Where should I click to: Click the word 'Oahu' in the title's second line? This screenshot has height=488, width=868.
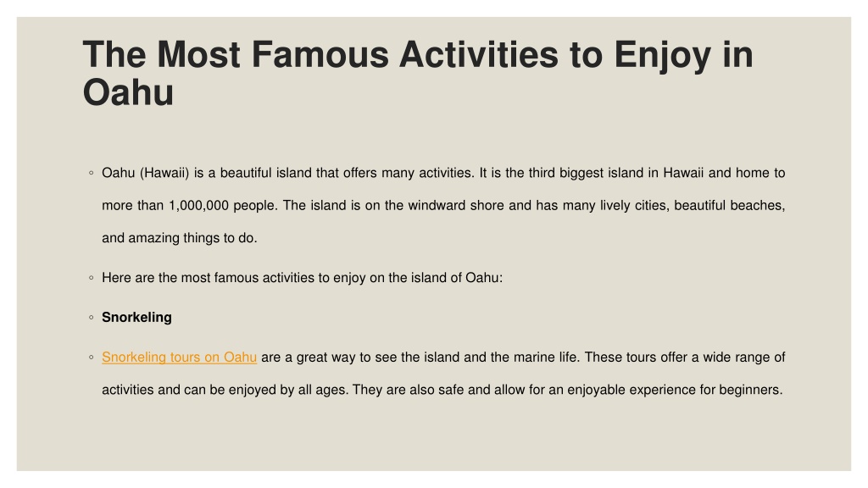129,92
